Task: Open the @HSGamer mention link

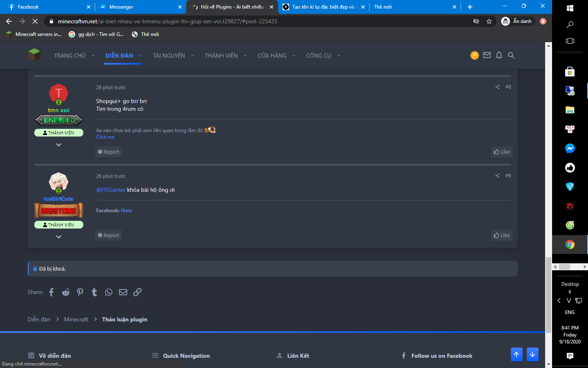Action: pyautogui.click(x=111, y=190)
